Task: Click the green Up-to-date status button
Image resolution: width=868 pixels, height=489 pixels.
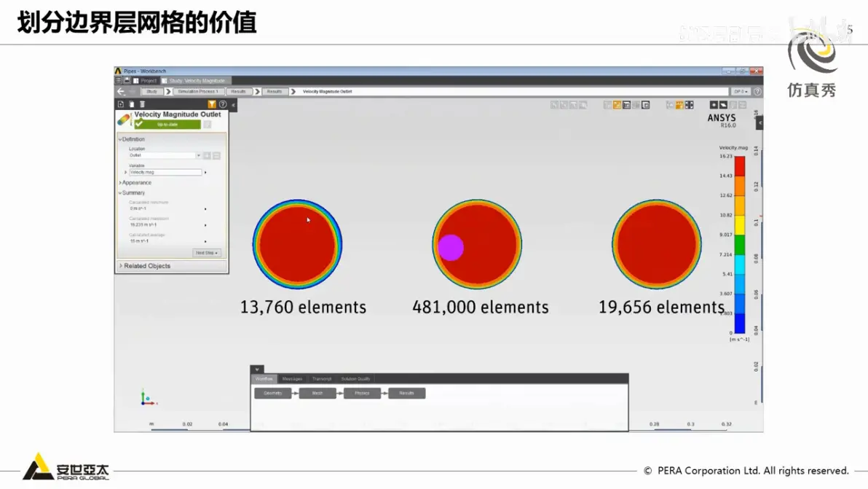Action: pyautogui.click(x=167, y=124)
